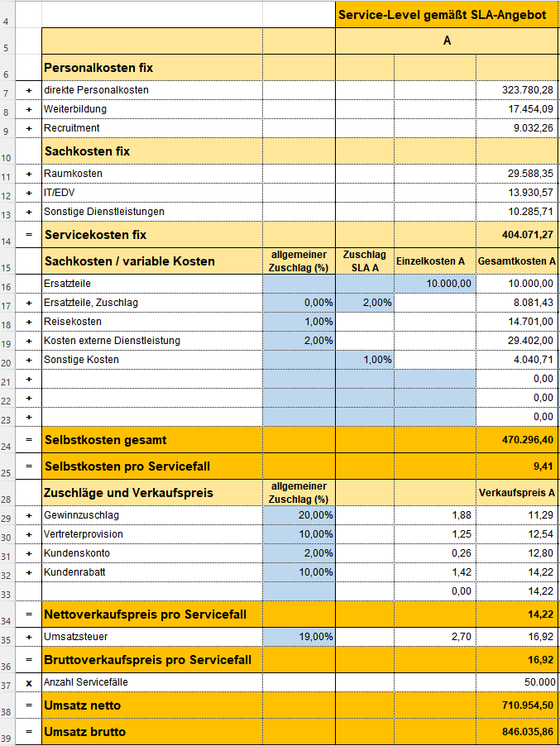Click the Umsatz brutto total 846.035,86
The height and width of the screenshot is (746, 560).
coord(517,732)
